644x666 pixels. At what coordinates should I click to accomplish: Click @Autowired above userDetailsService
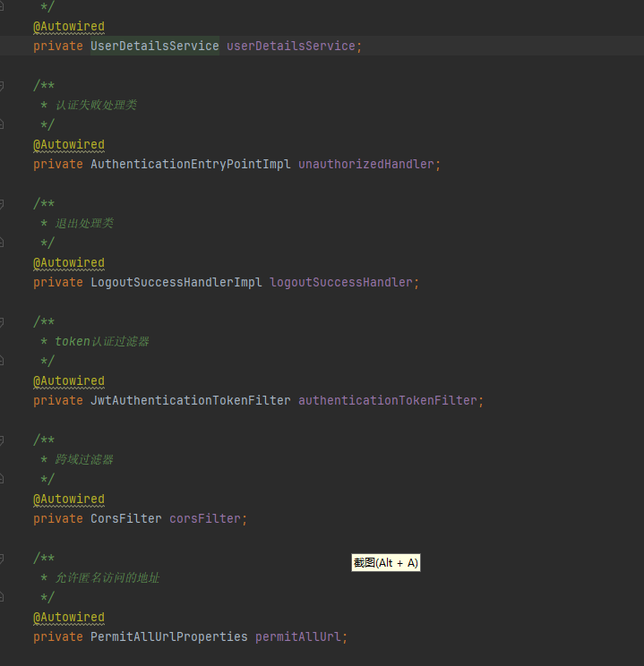pos(69,26)
